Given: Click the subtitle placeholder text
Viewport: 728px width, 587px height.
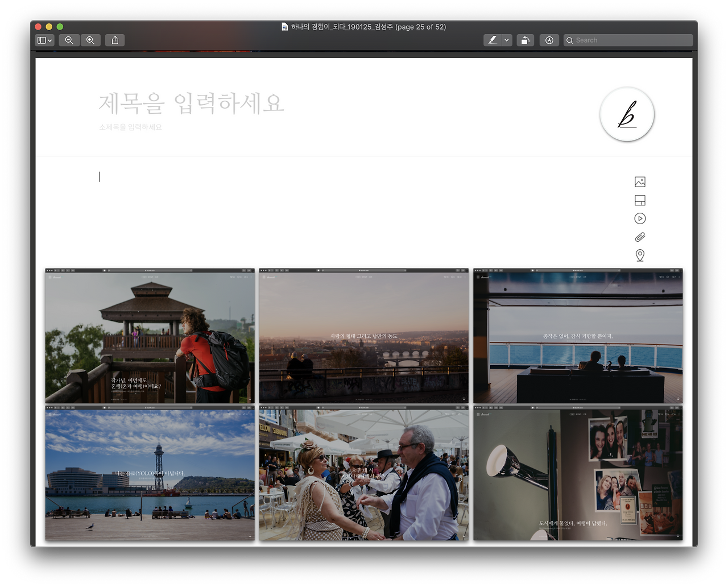Looking at the screenshot, I should point(131,127).
